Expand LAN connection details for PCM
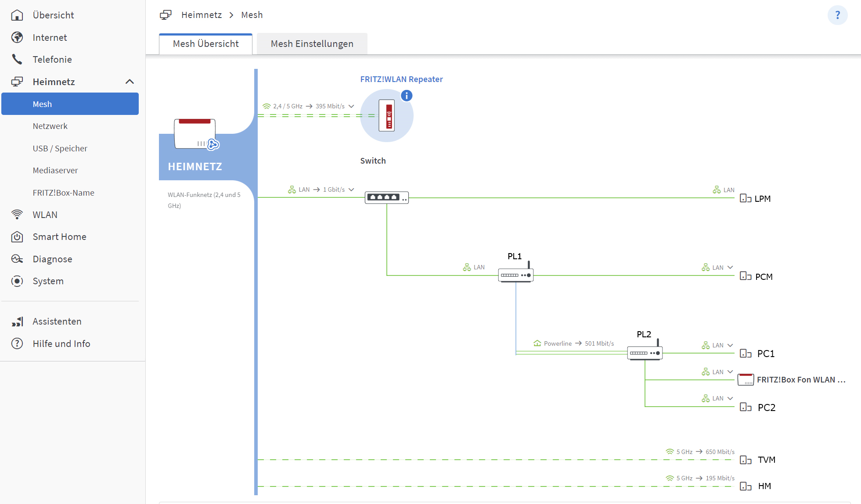Image resolution: width=861 pixels, height=504 pixels. click(730, 268)
